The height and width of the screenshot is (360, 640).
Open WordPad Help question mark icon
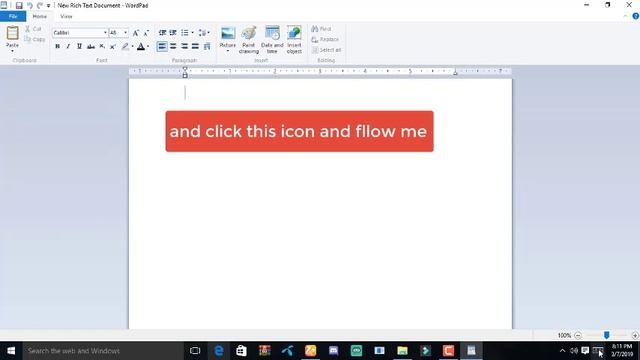[x=636, y=16]
